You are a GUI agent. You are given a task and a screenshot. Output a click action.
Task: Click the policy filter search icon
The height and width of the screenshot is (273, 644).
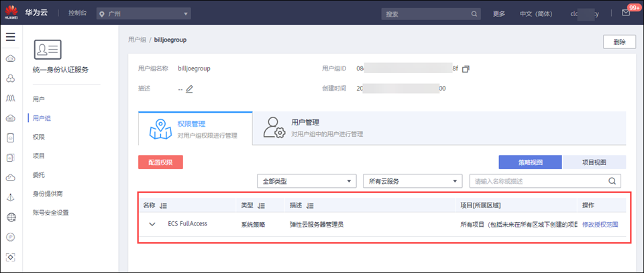point(612,181)
